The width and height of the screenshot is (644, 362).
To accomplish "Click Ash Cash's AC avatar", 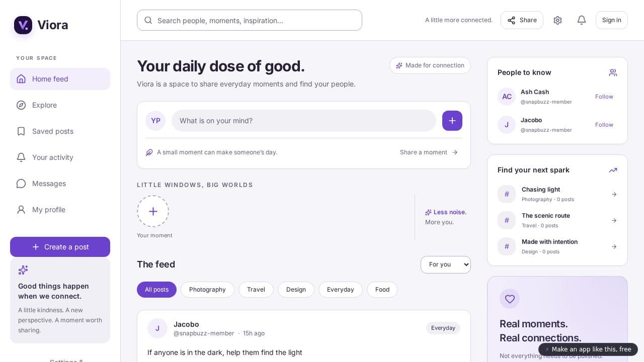I will (507, 97).
